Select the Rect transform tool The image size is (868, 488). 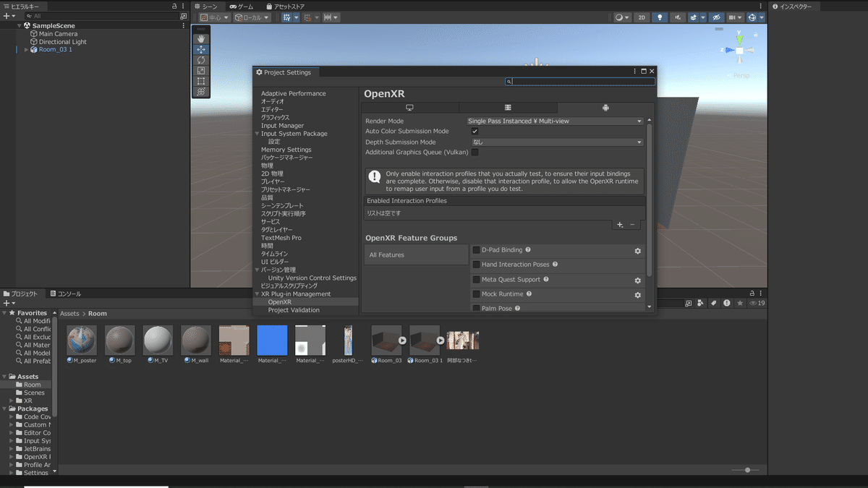point(201,81)
